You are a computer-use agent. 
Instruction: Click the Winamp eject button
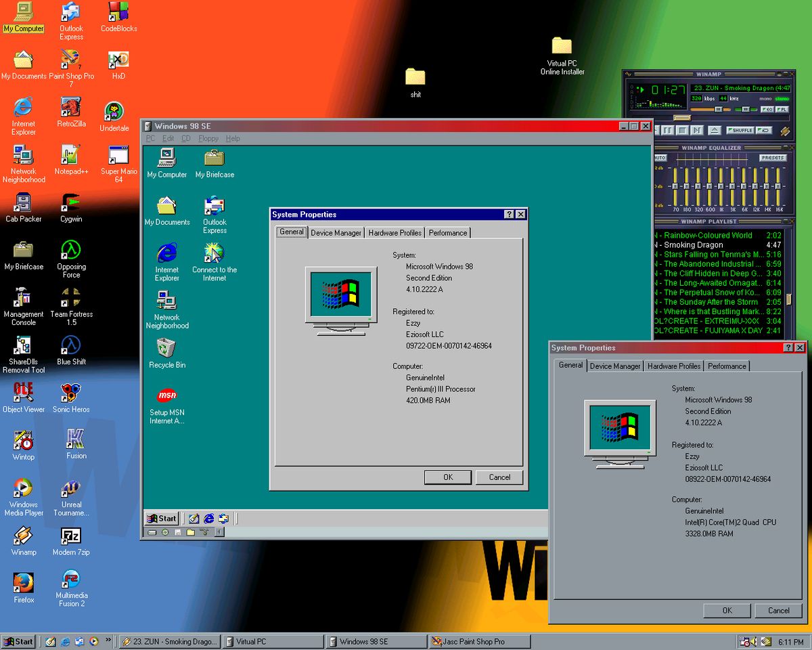pos(713,130)
